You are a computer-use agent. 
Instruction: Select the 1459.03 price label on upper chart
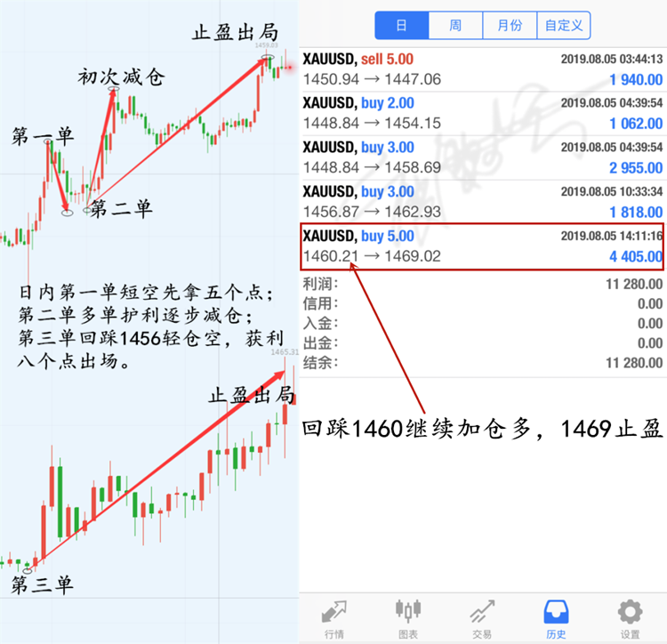click(266, 45)
